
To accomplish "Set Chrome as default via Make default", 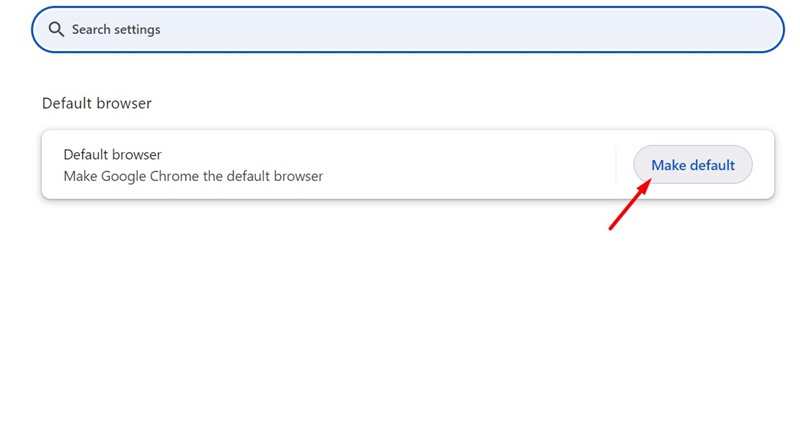I will tap(693, 165).
